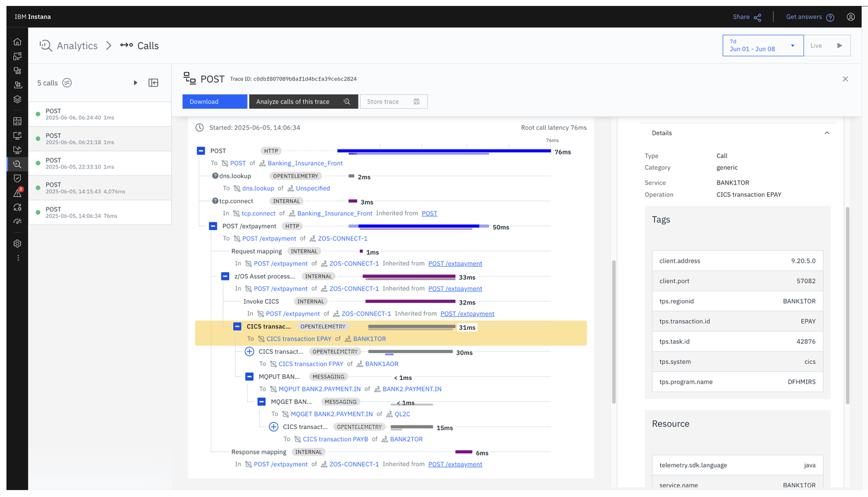Collapse the MQGET BANK2.PAYMENT.IN call
The width and height of the screenshot is (868, 497).
click(261, 402)
